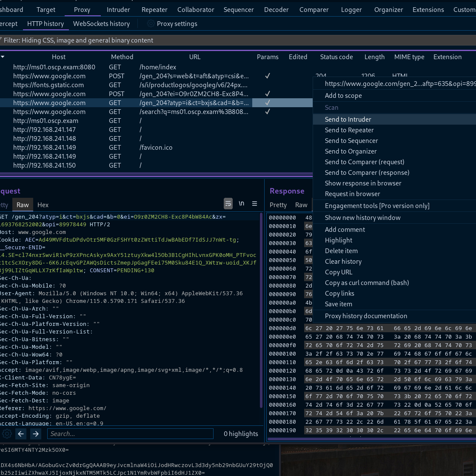The image size is (476, 476).
Task: Click the sort arrow in table header
Action: coord(3,57)
